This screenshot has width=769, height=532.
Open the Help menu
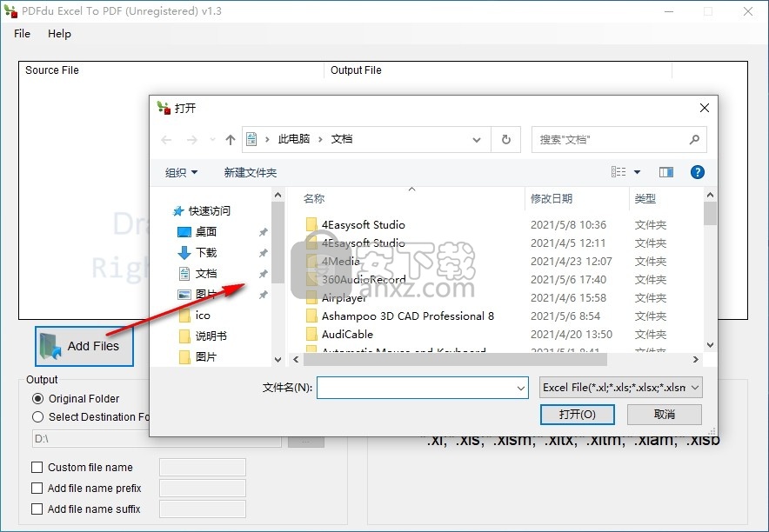[x=59, y=33]
